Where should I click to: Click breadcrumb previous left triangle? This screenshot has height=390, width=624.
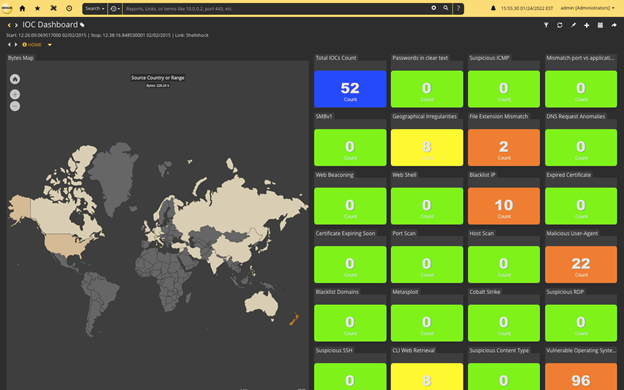tap(9, 45)
